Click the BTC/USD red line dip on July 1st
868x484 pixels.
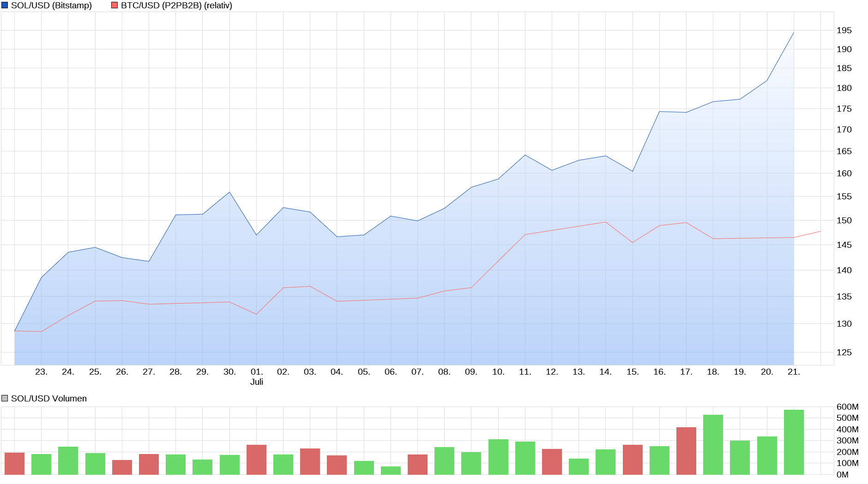coord(256,314)
